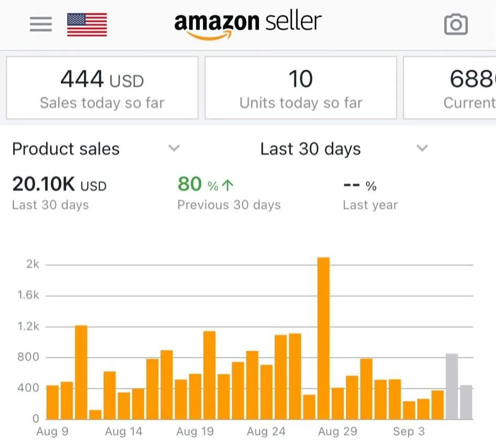Viewport: 496px width, 448px height.
Task: Tap the Amazon Seller logo
Action: pos(247,24)
